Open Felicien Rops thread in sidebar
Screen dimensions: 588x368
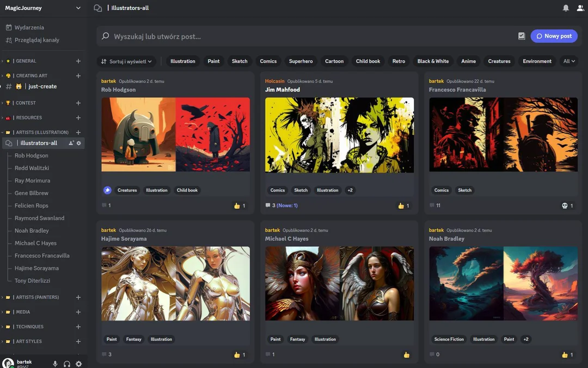[x=32, y=206]
